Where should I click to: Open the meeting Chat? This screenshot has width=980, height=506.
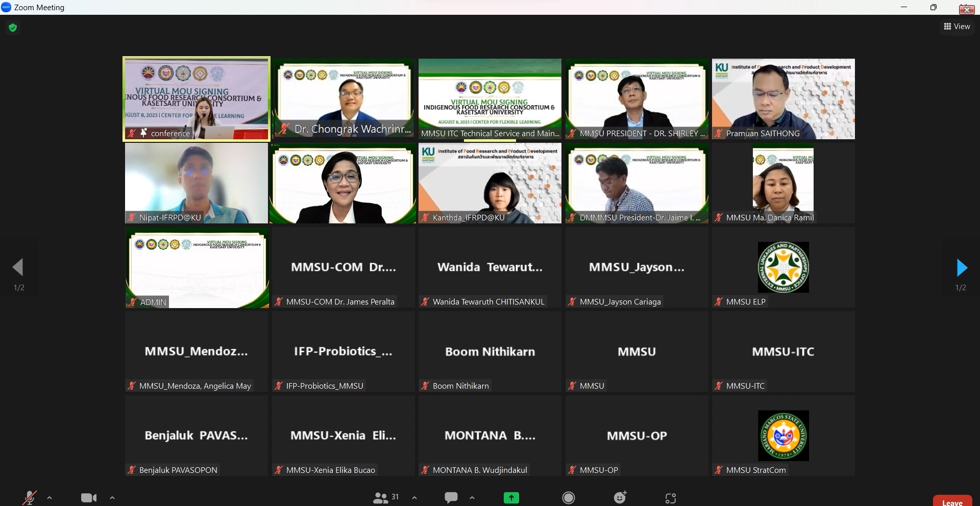coord(451,498)
